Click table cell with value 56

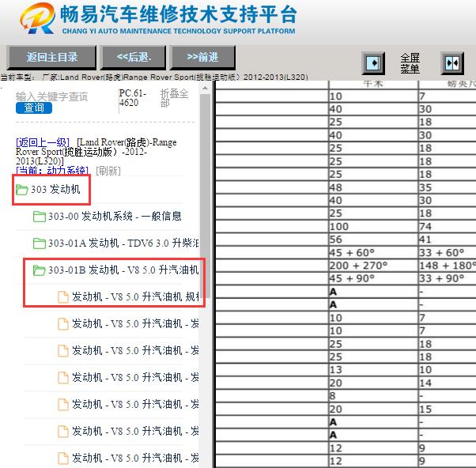pos(373,240)
